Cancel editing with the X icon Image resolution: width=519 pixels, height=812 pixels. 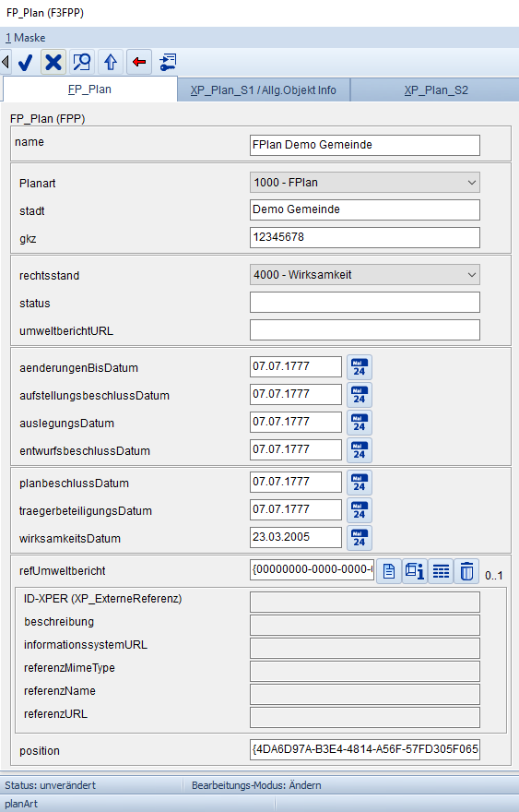click(x=53, y=62)
